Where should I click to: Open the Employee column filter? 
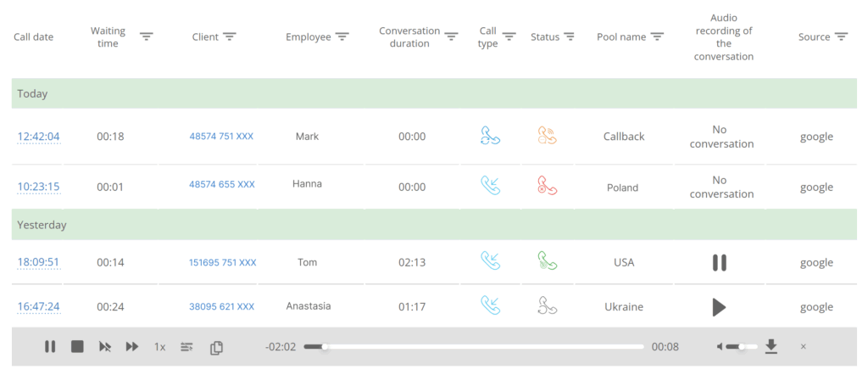click(342, 36)
